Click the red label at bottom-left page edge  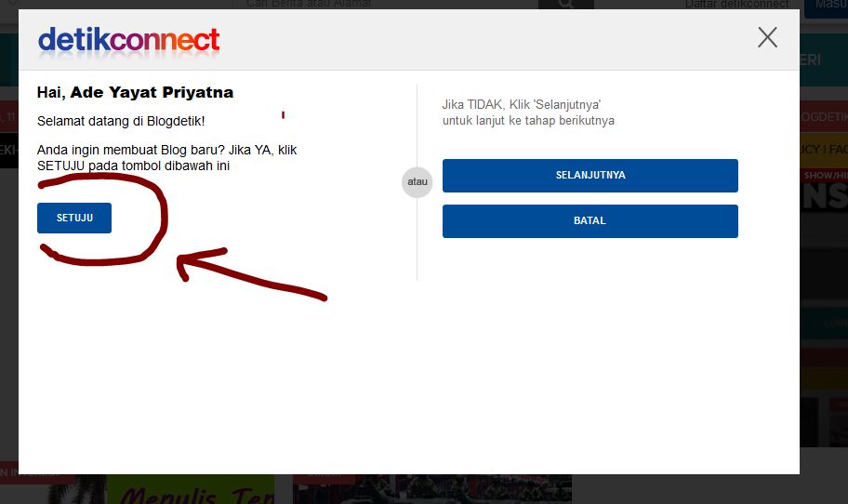[x=9, y=472]
